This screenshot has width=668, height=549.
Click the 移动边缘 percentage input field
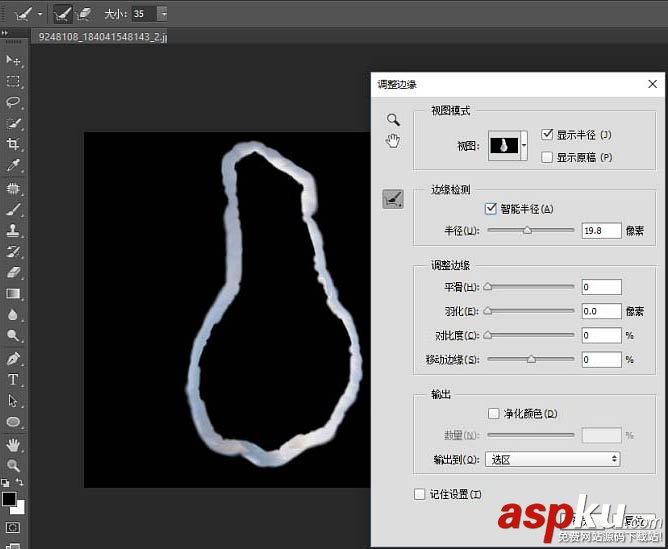(x=601, y=359)
